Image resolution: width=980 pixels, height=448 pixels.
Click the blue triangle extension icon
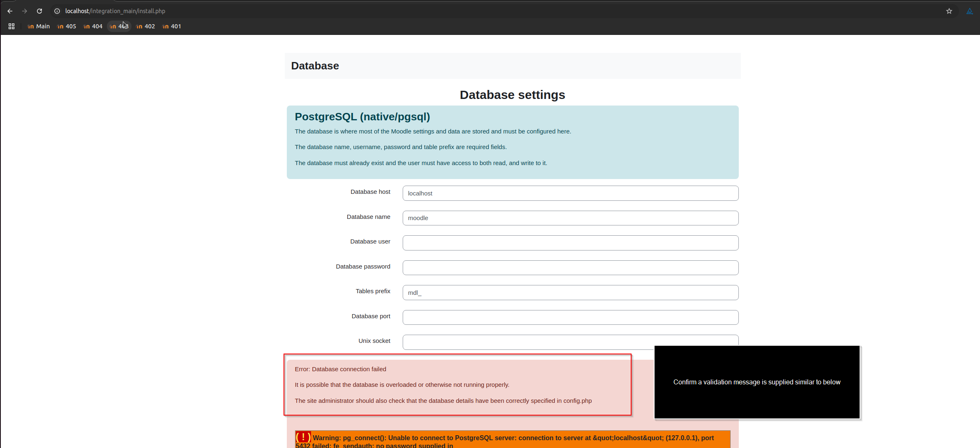pyautogui.click(x=970, y=11)
